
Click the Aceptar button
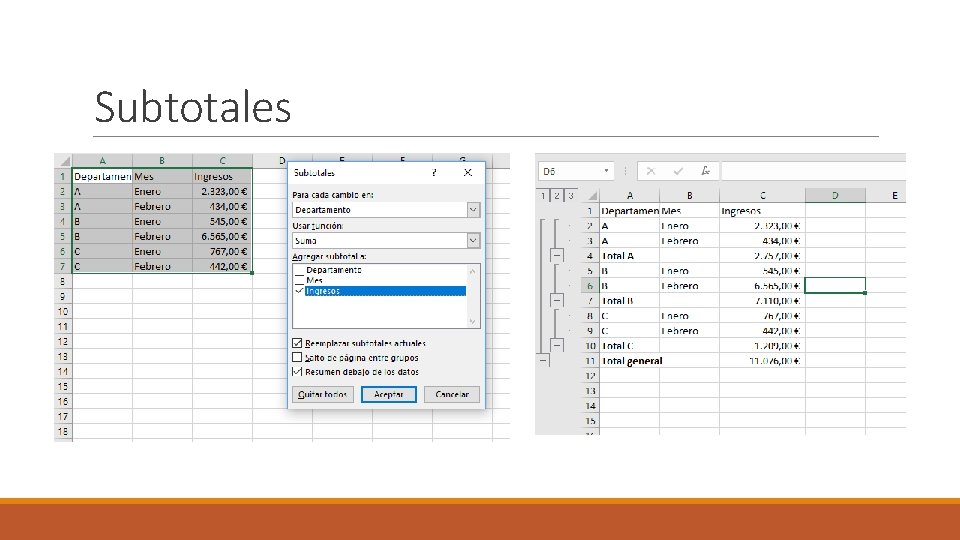tap(389, 394)
